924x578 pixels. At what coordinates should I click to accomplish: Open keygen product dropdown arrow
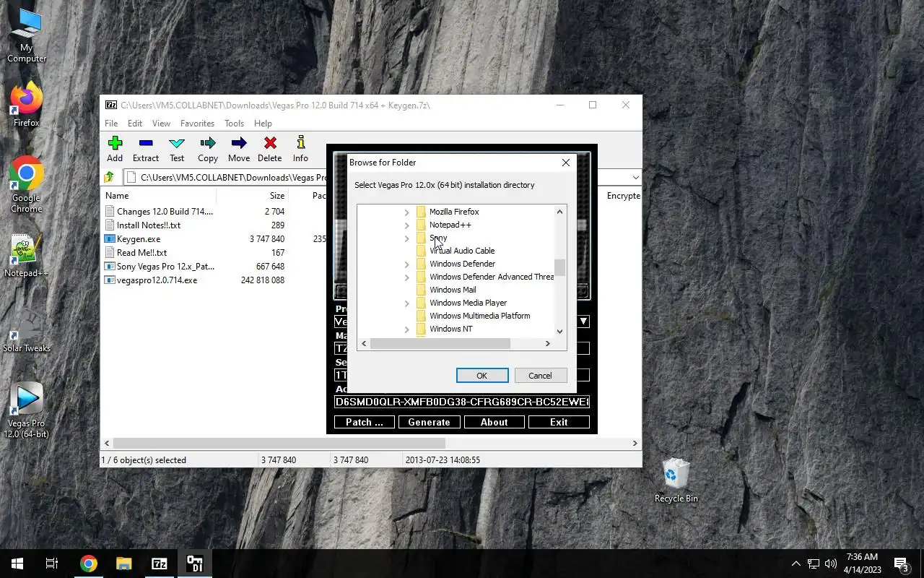coord(583,322)
